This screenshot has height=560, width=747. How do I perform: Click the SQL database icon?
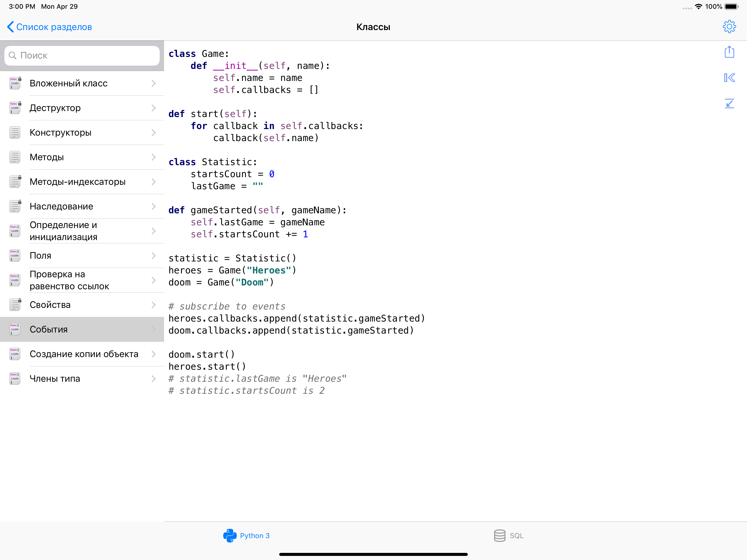pos(500,535)
